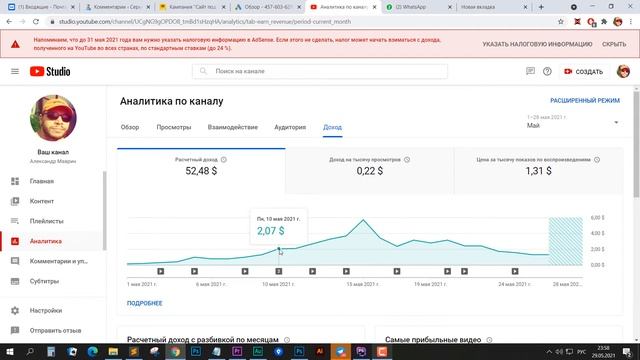Open File Explorer from taskbar
The height and width of the screenshot is (360, 640).
pyautogui.click(x=113, y=351)
